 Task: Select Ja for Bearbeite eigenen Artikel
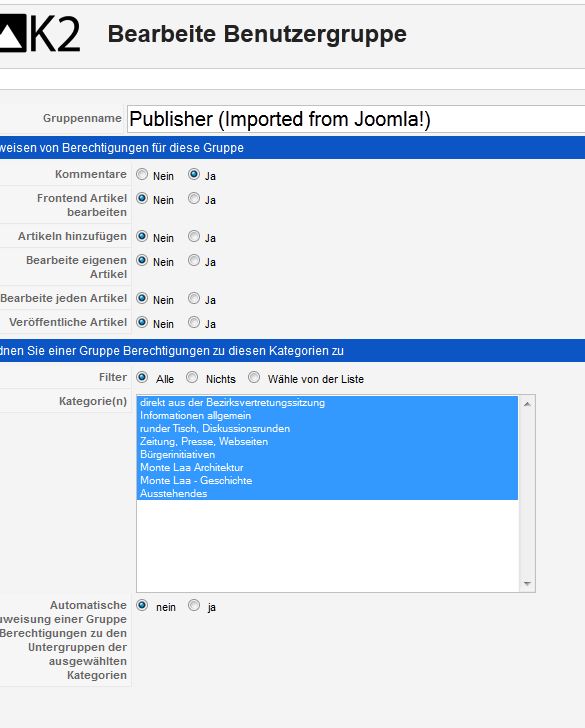pos(194,260)
